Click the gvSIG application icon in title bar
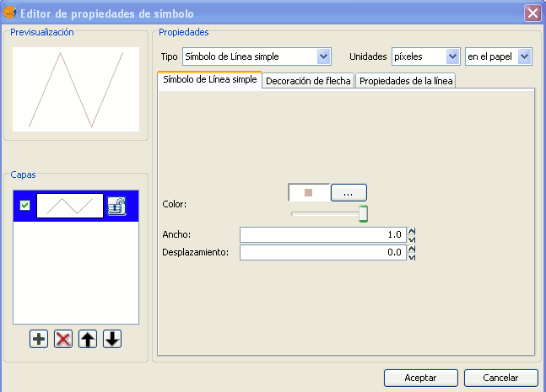 pos(10,13)
